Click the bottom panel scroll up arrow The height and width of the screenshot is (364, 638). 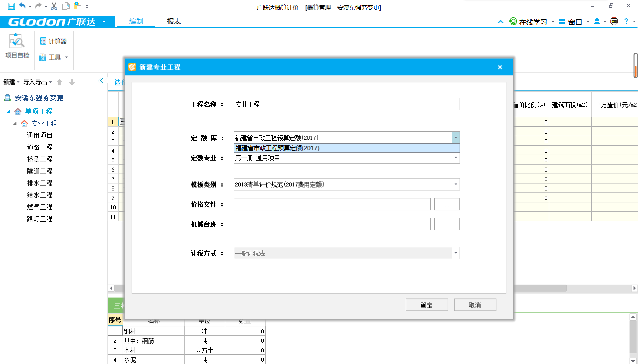click(633, 317)
